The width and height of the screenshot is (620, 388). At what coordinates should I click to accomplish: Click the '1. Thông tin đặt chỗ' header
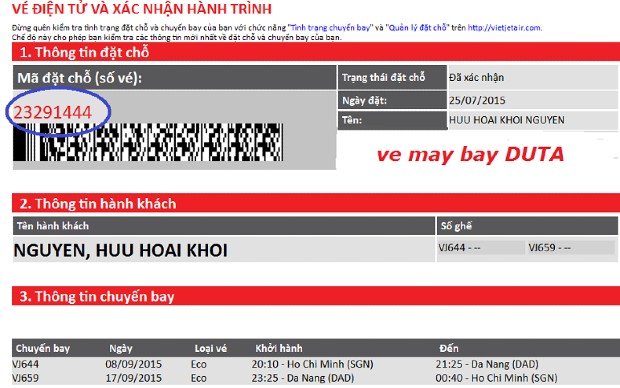point(316,52)
